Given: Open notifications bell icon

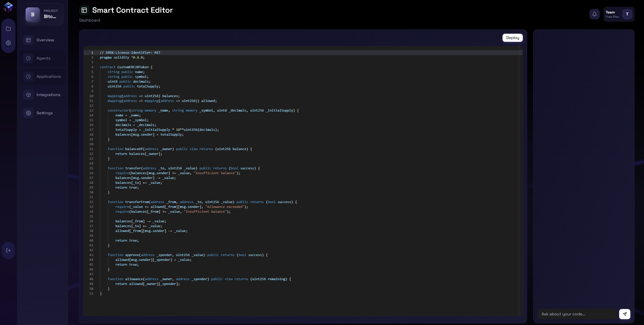Looking at the screenshot, I should pos(594,14).
